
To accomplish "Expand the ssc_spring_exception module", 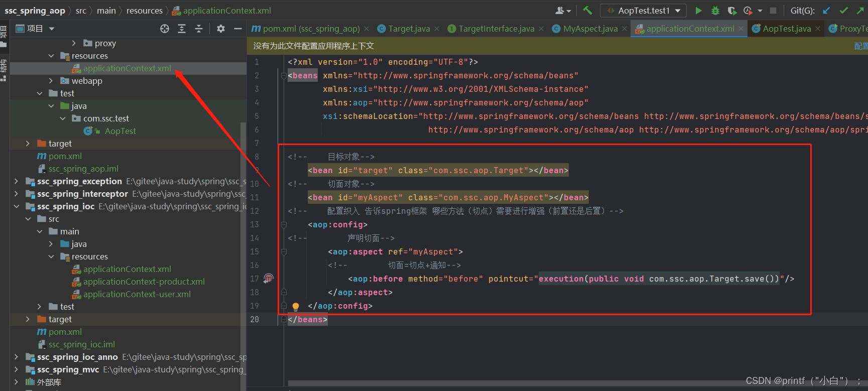I will (17, 181).
